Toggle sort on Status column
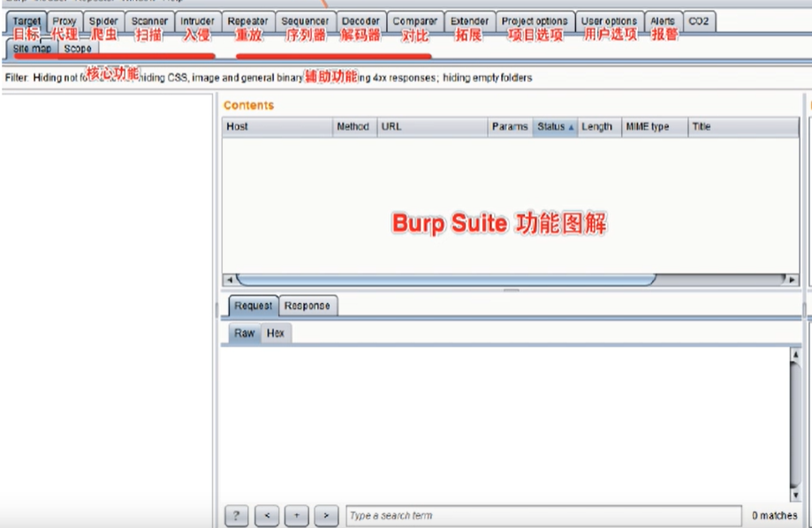This screenshot has height=528, width=812. [555, 127]
